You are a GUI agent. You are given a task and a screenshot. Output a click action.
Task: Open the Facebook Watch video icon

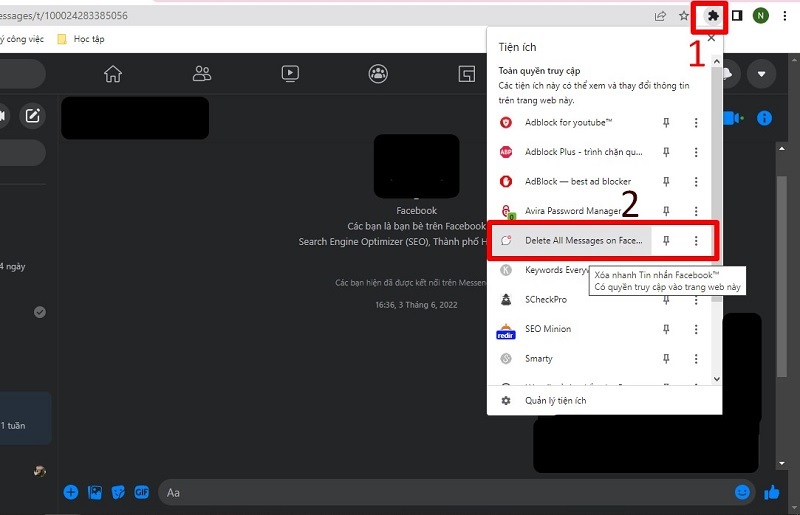(x=290, y=74)
